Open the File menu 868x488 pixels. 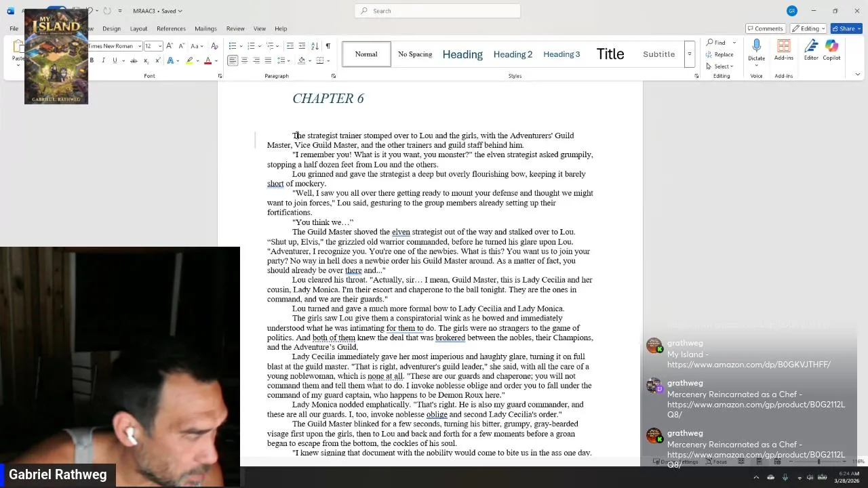point(14,28)
